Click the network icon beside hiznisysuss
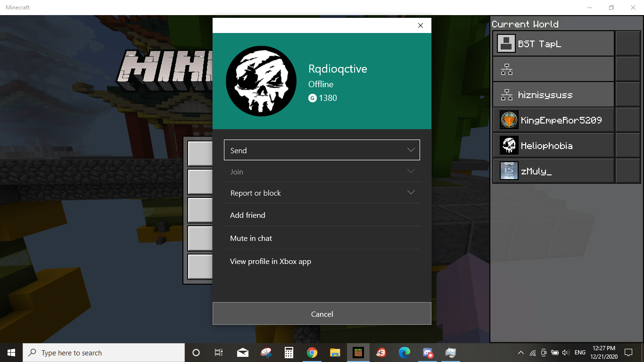The width and height of the screenshot is (644, 362). click(x=507, y=95)
